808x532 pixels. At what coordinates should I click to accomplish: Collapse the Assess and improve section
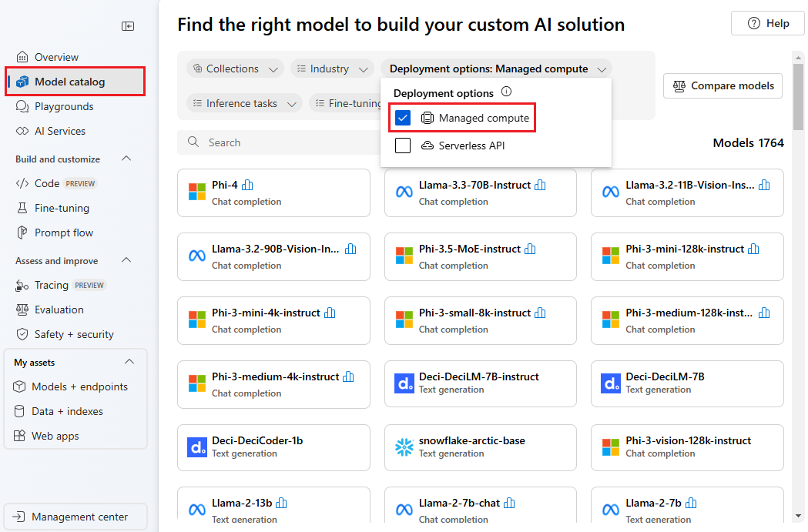pos(126,260)
